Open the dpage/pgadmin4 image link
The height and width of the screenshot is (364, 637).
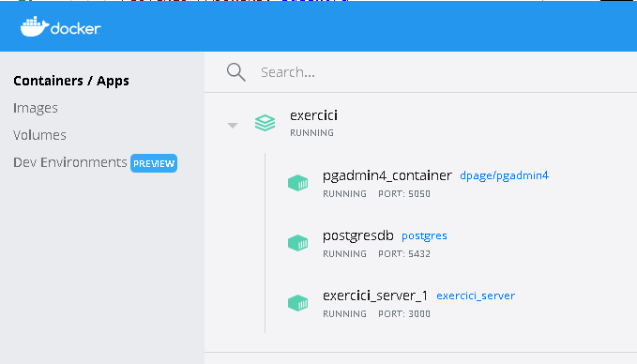pos(504,175)
